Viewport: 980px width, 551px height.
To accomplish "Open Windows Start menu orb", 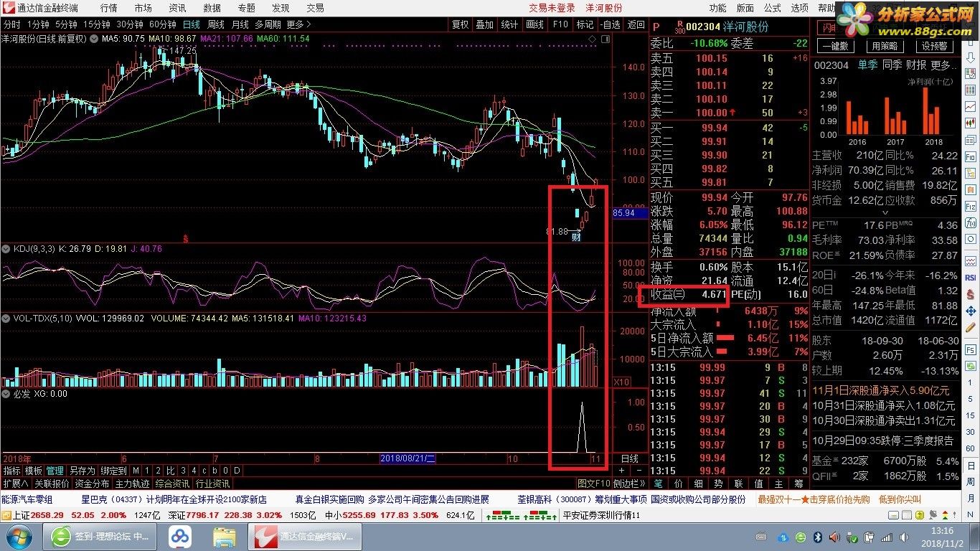I will 18,535.
